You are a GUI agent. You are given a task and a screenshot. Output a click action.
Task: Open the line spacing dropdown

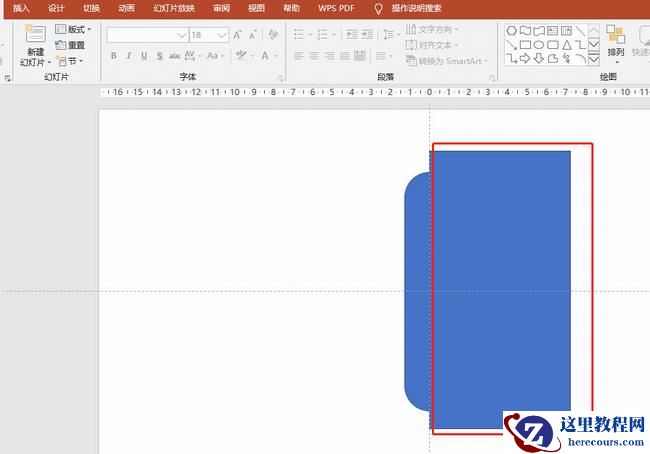[x=390, y=34]
